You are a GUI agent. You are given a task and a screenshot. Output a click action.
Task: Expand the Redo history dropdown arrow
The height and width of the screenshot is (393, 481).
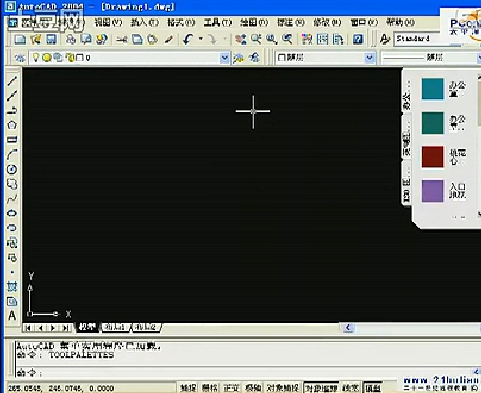pos(225,39)
